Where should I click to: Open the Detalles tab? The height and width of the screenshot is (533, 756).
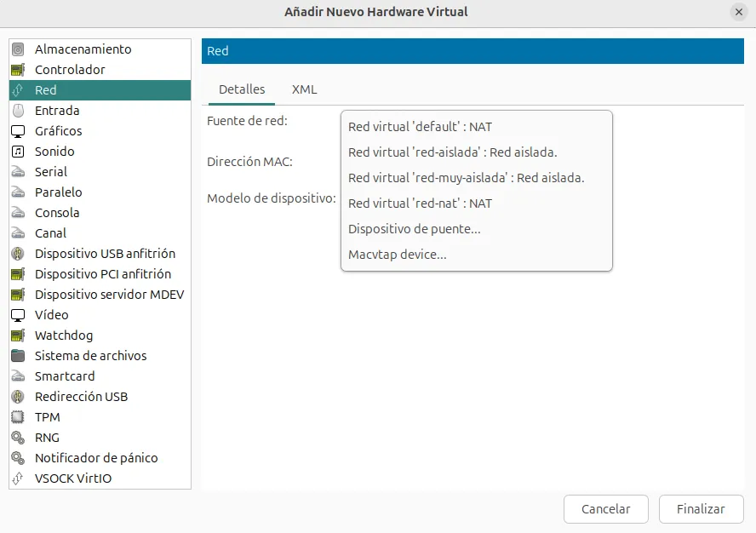(242, 89)
